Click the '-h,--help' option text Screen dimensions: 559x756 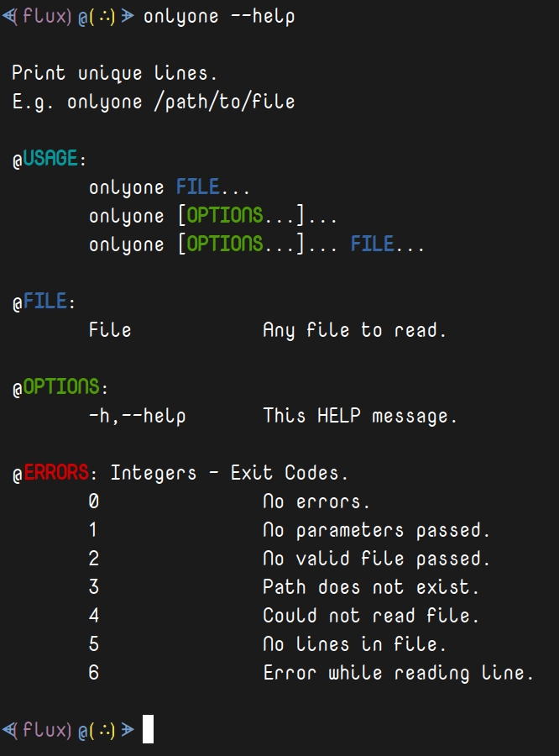pyautogui.click(x=138, y=416)
